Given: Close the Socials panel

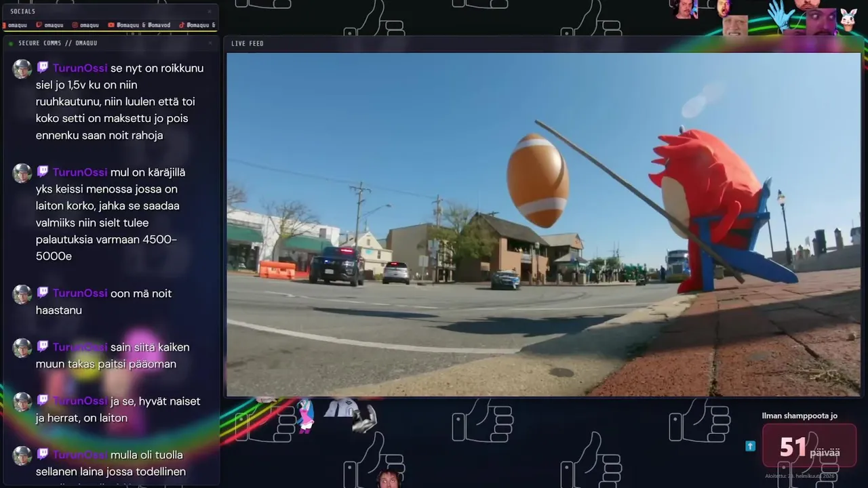Looking at the screenshot, I should pyautogui.click(x=209, y=12).
